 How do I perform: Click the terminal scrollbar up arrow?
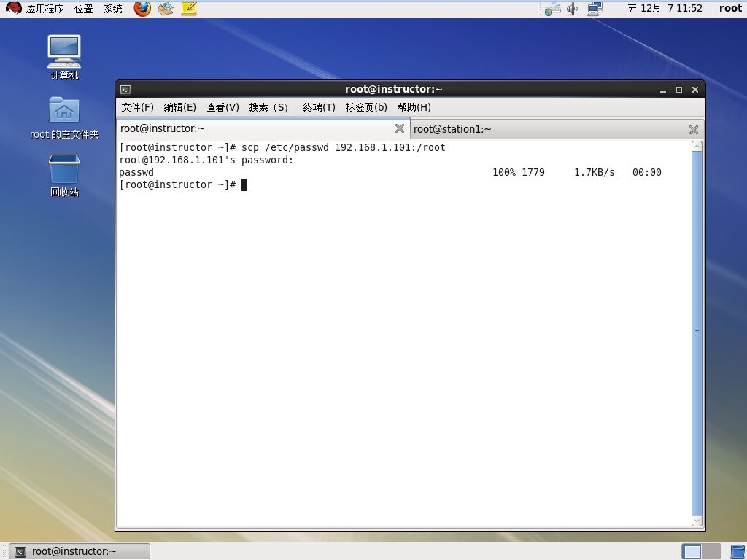point(697,146)
